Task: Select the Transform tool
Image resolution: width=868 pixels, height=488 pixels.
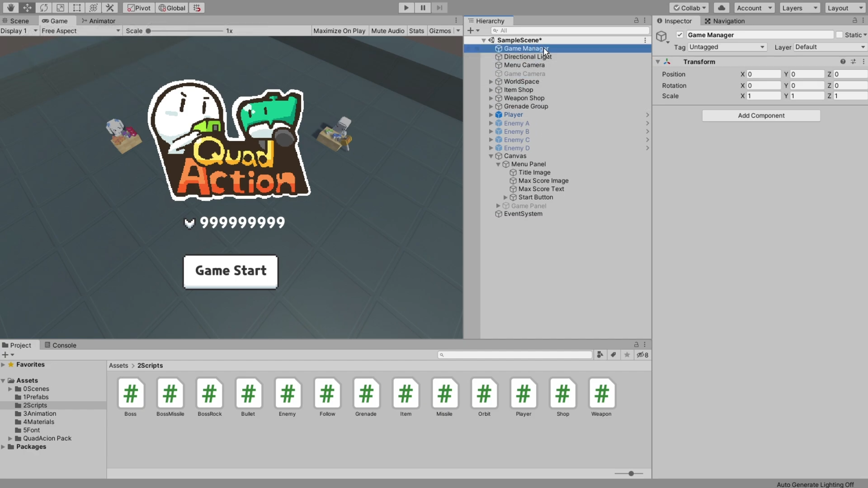Action: click(x=93, y=8)
